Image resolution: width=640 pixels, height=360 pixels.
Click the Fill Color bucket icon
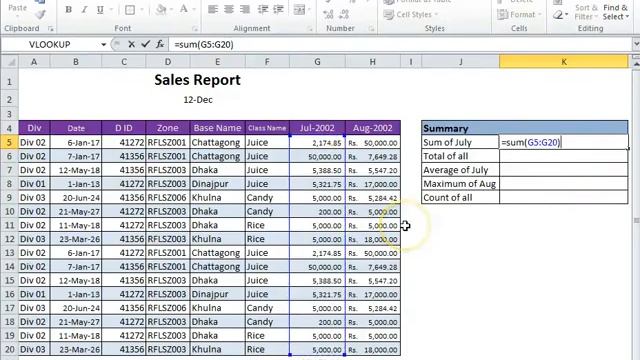[x=161, y=9]
